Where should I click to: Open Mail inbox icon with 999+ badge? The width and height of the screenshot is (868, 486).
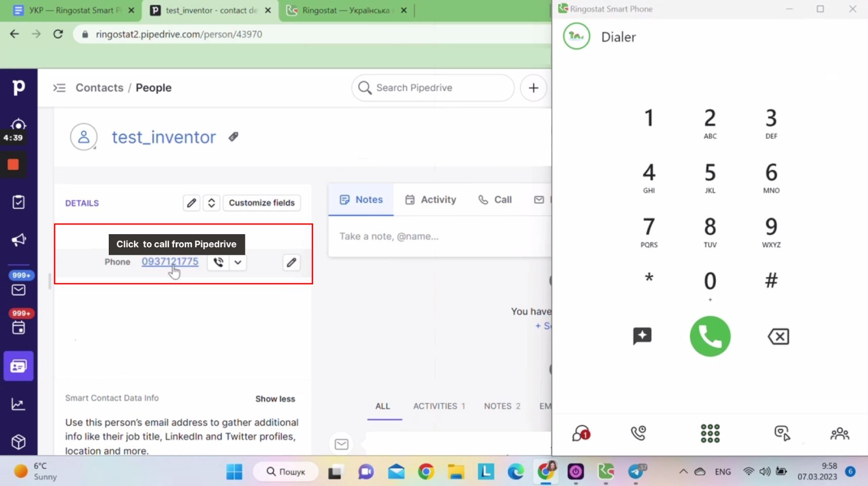coord(19,290)
